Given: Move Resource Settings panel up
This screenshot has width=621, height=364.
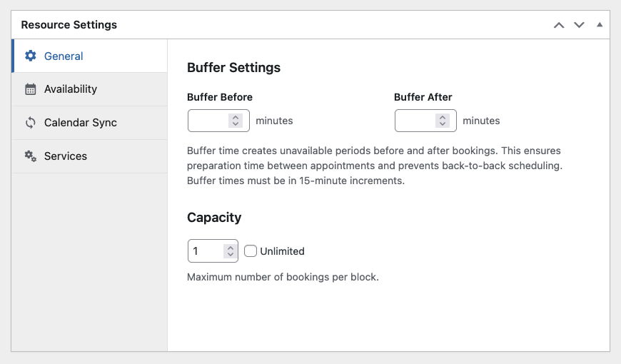Looking at the screenshot, I should 559,25.
